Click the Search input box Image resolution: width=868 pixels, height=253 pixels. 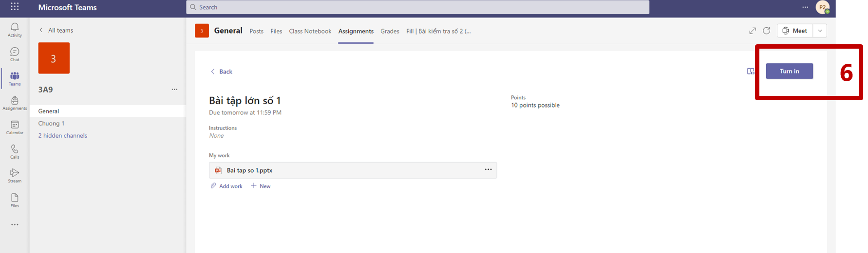(417, 7)
